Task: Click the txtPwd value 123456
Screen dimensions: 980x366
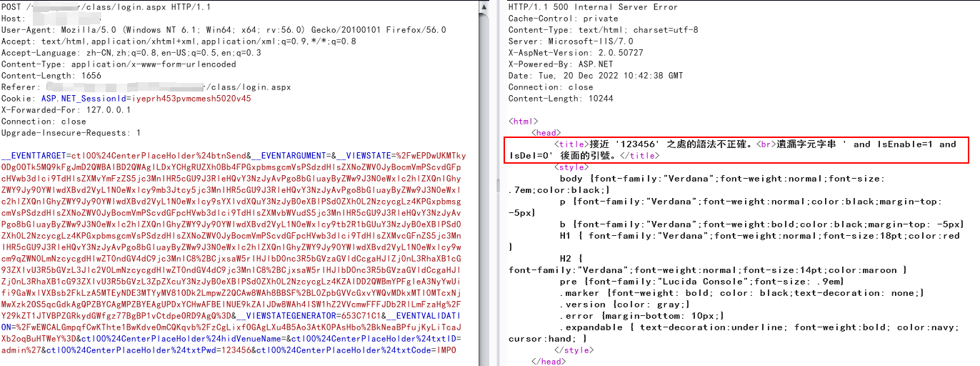Action: tap(236, 350)
